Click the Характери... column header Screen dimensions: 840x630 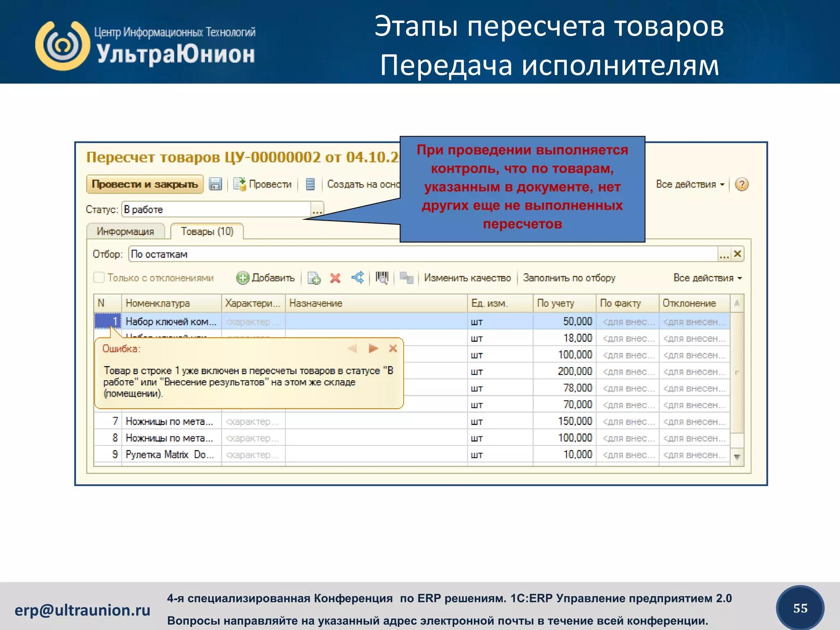[253, 303]
